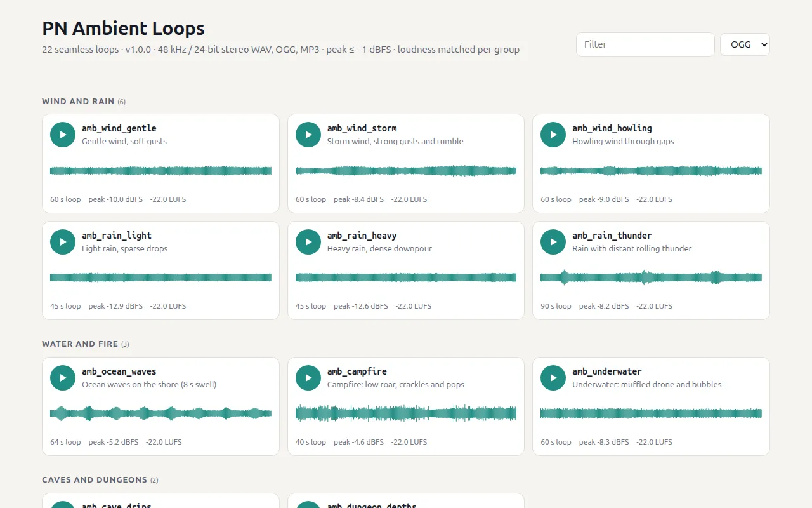The image size is (812, 508).
Task: Click the amb_rain_light waveform
Action: click(x=160, y=277)
